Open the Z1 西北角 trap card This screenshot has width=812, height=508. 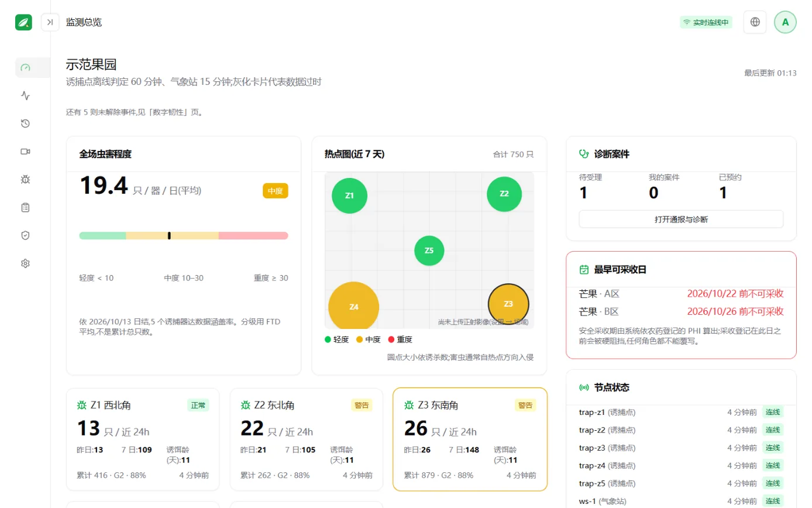143,439
